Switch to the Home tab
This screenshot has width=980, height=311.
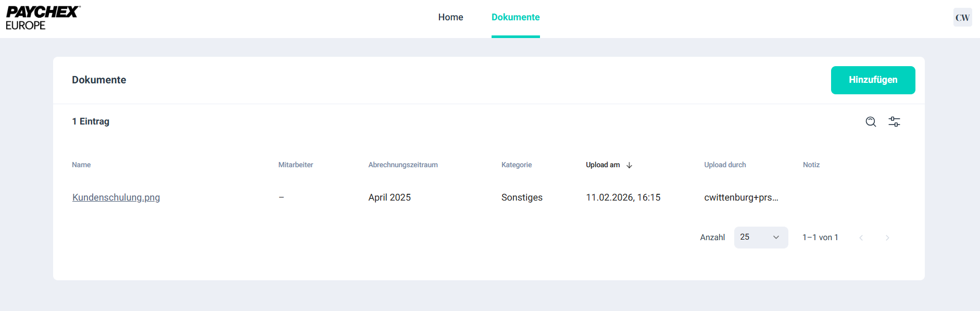450,17
